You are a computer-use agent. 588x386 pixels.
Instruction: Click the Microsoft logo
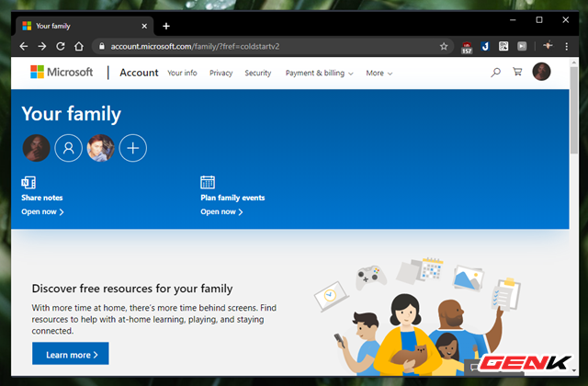coord(62,72)
